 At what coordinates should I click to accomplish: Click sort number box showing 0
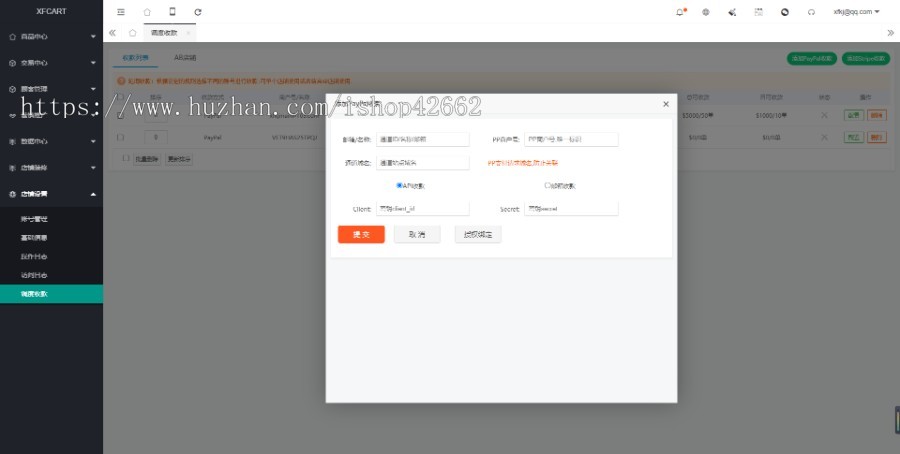pos(156,137)
